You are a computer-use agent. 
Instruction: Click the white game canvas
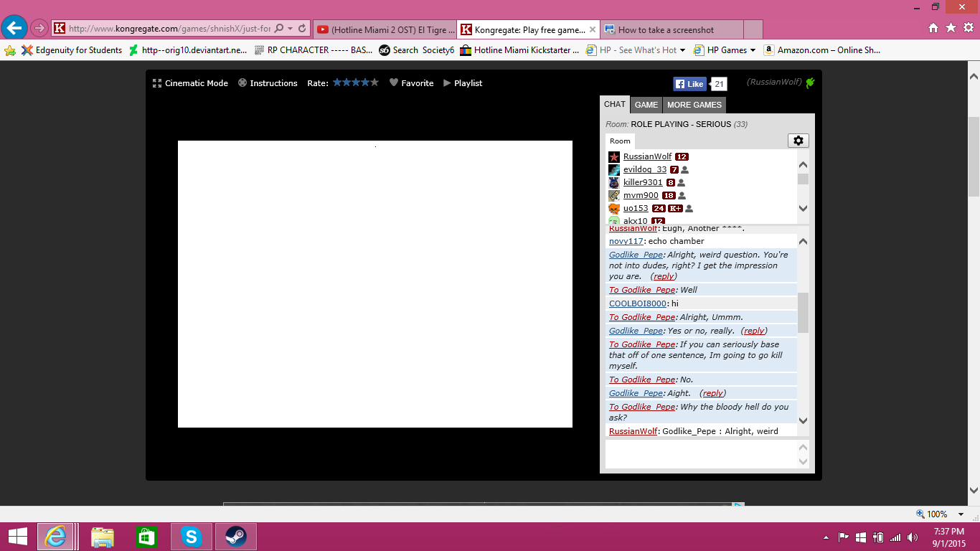click(x=375, y=284)
